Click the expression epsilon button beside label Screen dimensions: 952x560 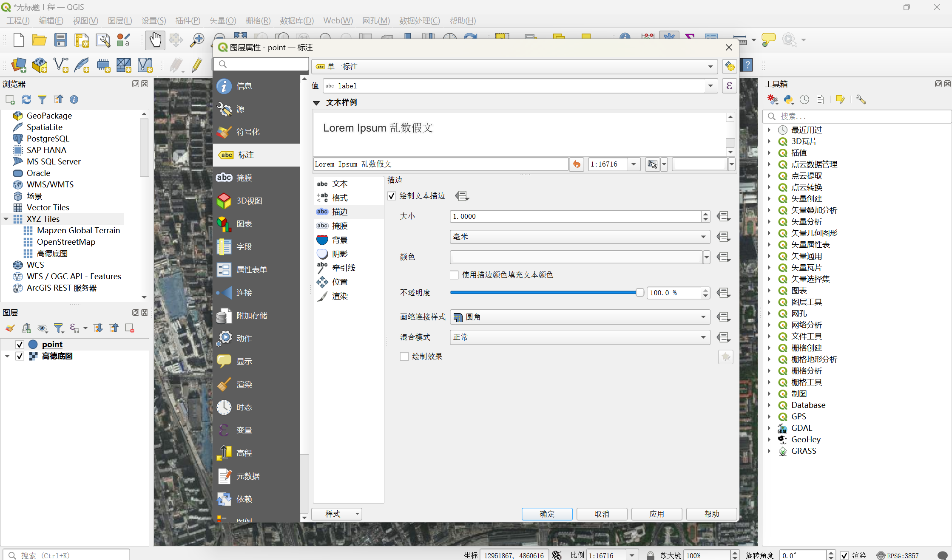(x=729, y=86)
